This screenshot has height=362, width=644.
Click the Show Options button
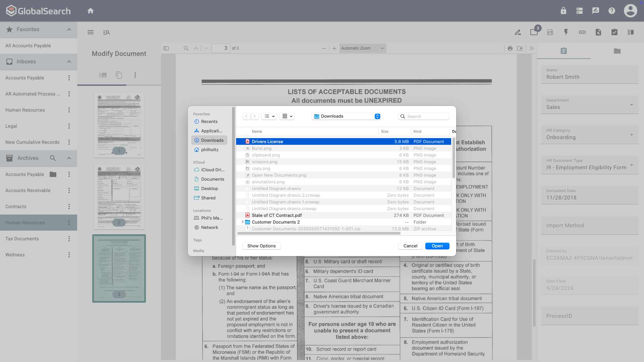click(x=261, y=246)
